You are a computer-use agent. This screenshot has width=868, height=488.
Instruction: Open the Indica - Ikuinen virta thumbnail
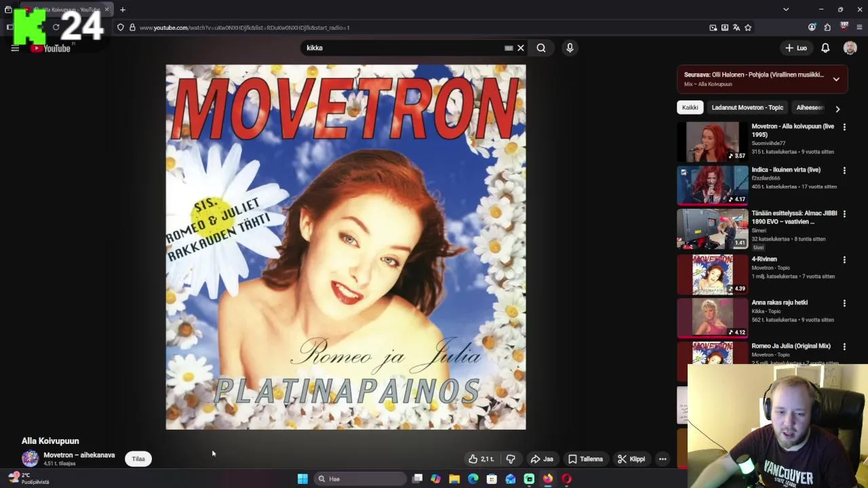(x=713, y=185)
